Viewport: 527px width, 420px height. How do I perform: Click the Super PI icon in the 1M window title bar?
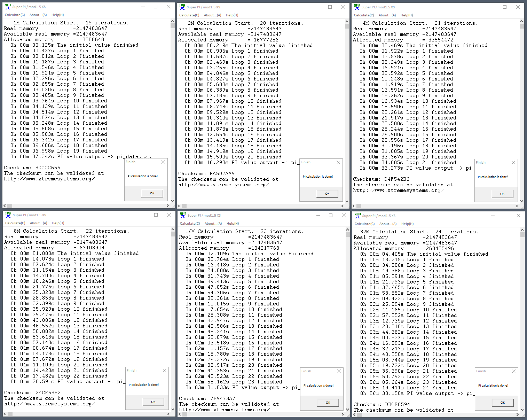tap(8, 7)
